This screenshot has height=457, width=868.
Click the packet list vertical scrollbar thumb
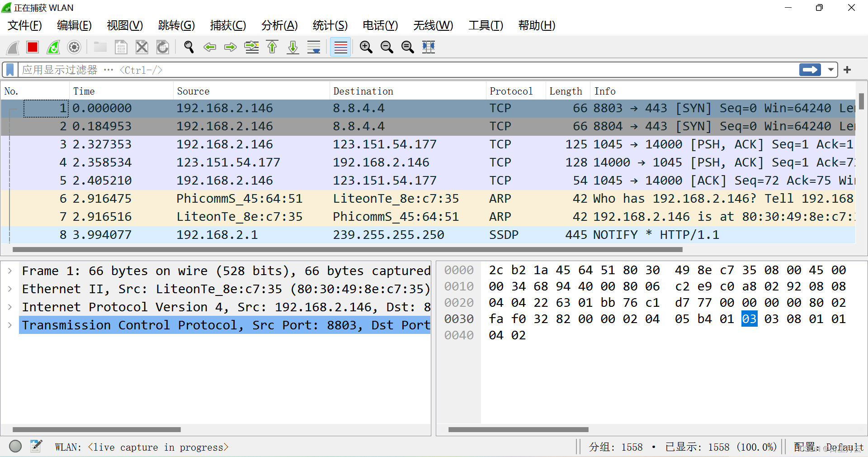[862, 101]
